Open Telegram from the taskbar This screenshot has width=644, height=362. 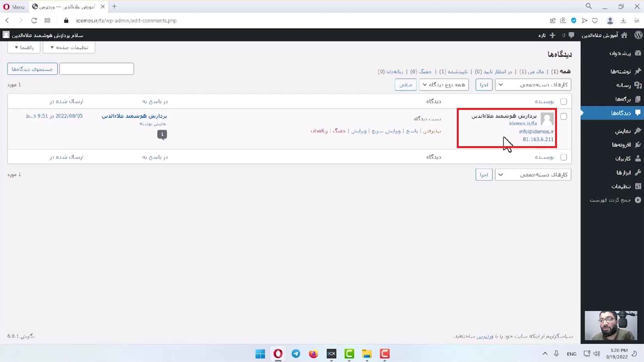pyautogui.click(x=296, y=353)
